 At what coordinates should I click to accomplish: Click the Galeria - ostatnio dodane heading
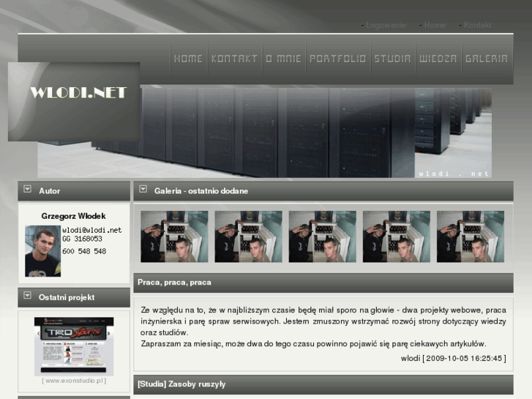tap(201, 191)
